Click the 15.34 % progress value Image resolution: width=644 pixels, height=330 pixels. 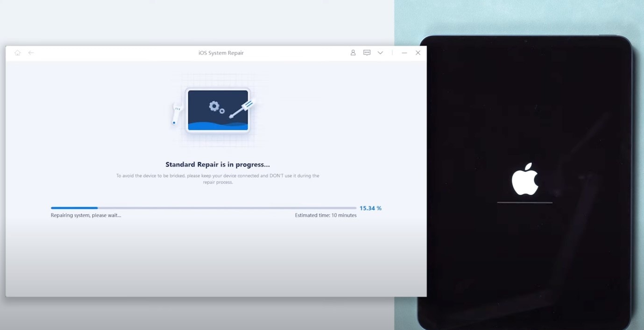370,208
